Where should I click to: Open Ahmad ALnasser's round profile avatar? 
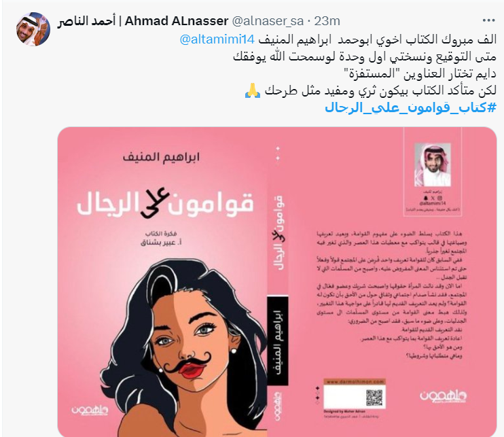[x=33, y=29]
